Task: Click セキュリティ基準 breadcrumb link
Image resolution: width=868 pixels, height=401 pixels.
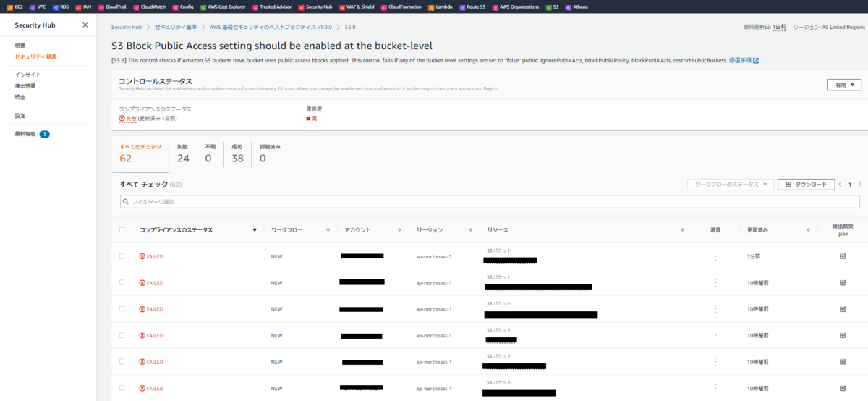Action: [176, 27]
